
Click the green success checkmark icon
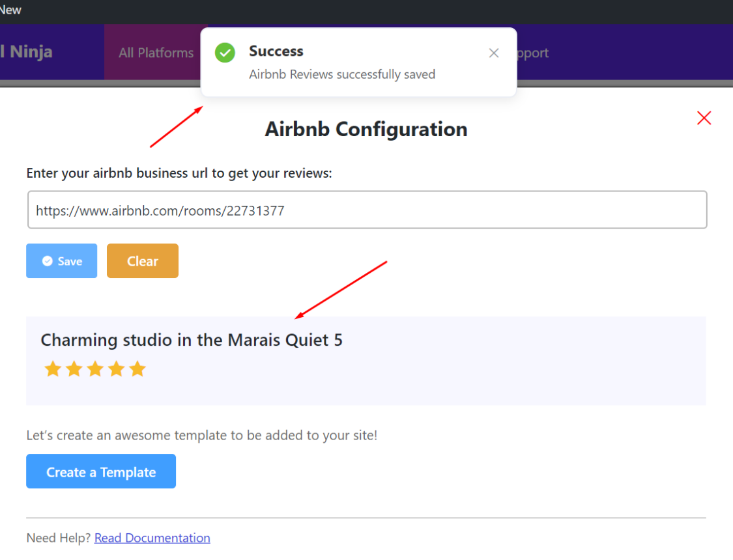(225, 53)
